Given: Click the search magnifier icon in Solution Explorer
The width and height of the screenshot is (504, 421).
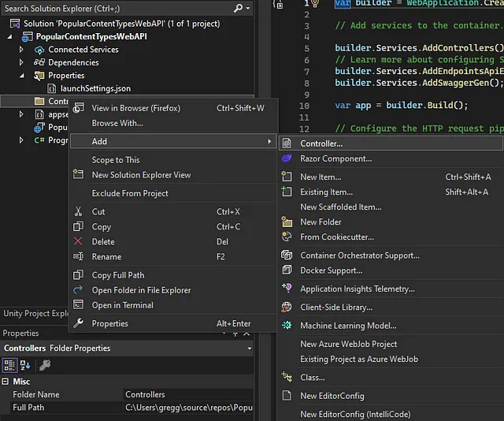Looking at the screenshot, I should click(x=238, y=8).
